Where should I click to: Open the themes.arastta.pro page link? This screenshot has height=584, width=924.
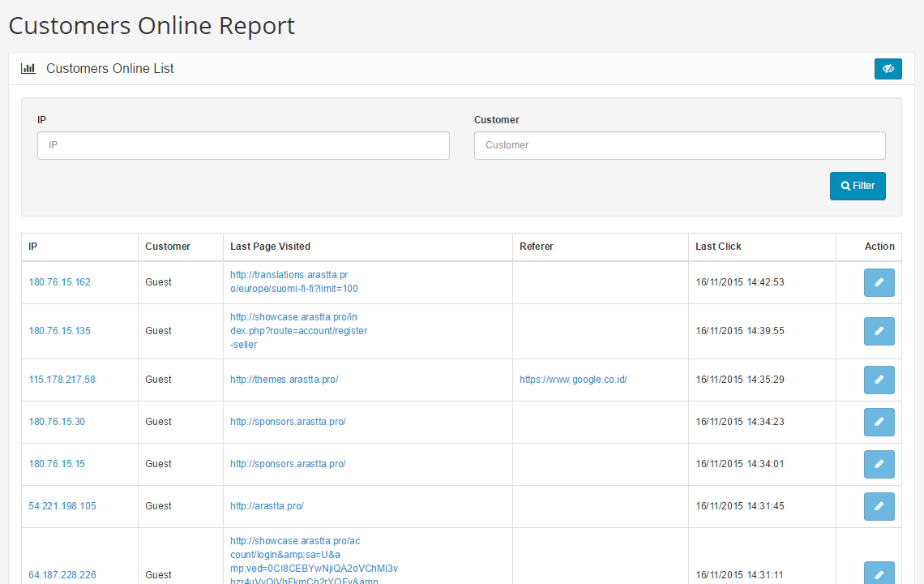(284, 380)
